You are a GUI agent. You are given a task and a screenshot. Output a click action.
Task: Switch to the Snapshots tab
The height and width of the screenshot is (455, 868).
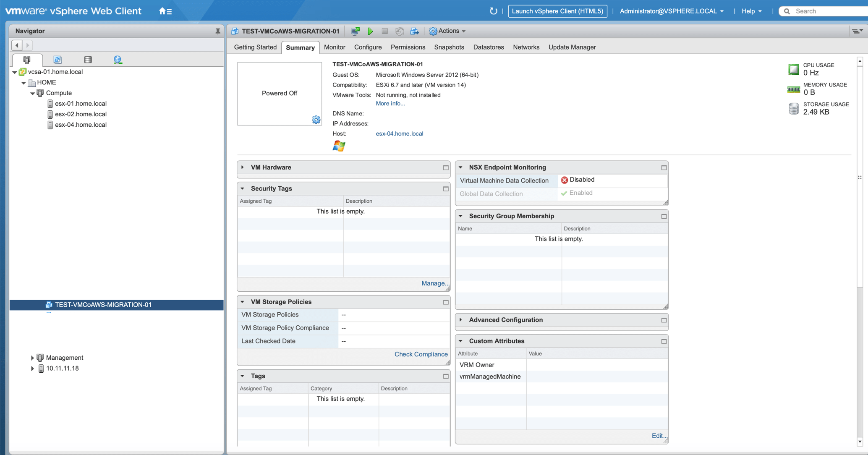[449, 47]
